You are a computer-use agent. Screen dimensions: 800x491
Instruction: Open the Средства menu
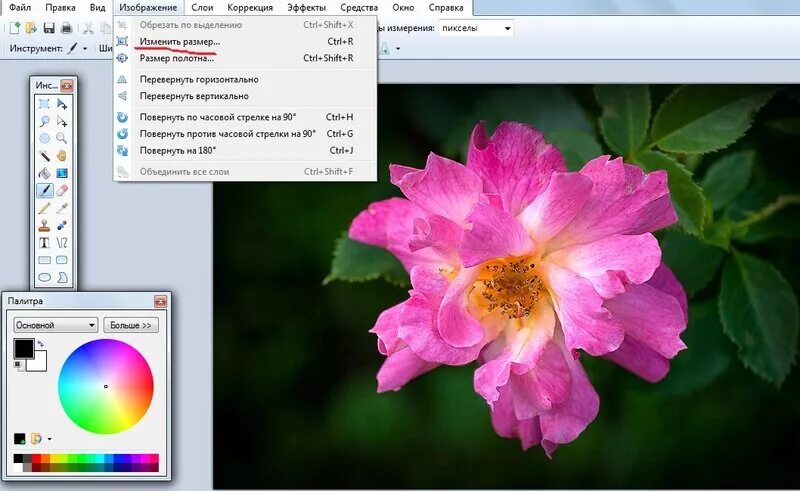[359, 8]
